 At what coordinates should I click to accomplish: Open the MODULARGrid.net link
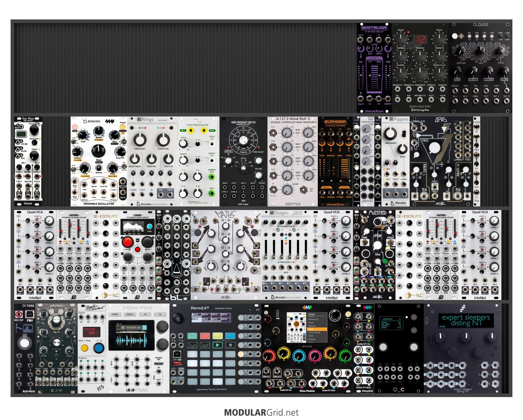(x=261, y=413)
